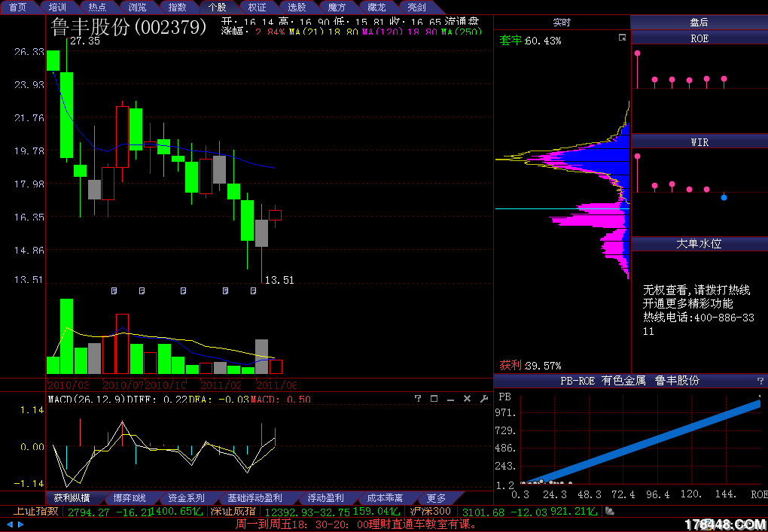Pop out the chip distribution panel

[622, 38]
